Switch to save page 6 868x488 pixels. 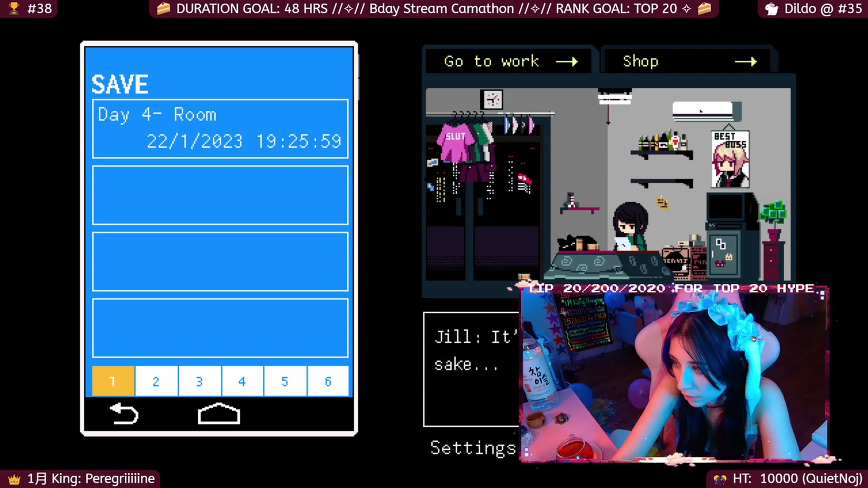click(x=328, y=381)
